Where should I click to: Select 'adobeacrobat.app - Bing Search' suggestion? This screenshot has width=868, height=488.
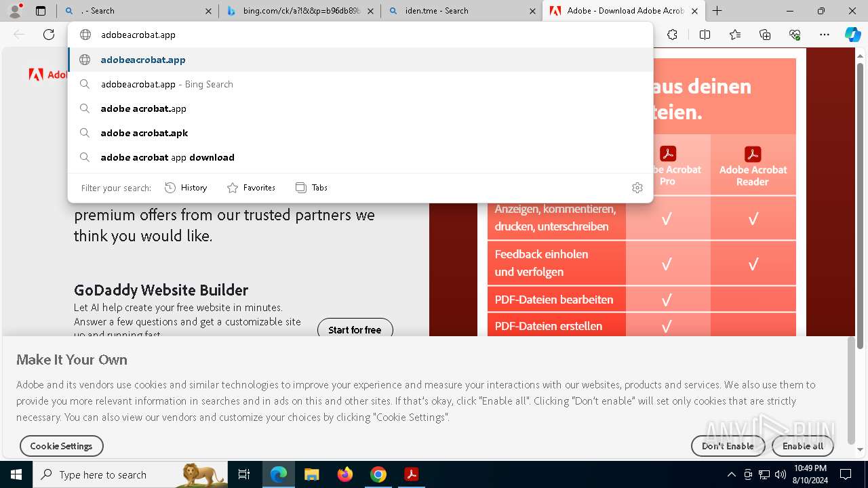tap(360, 84)
